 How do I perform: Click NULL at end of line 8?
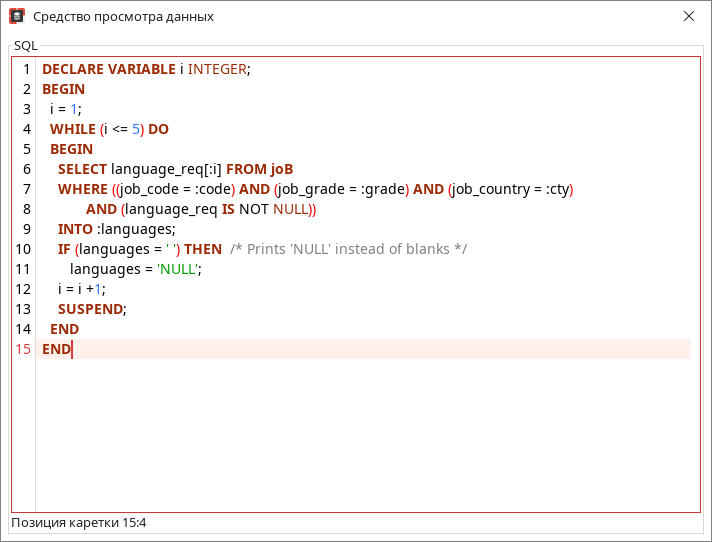291,209
